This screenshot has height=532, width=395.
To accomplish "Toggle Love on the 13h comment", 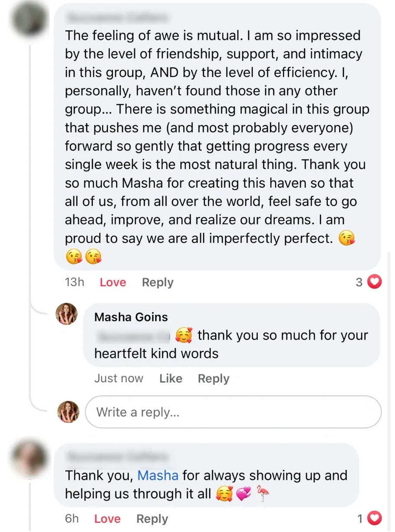I will [112, 282].
